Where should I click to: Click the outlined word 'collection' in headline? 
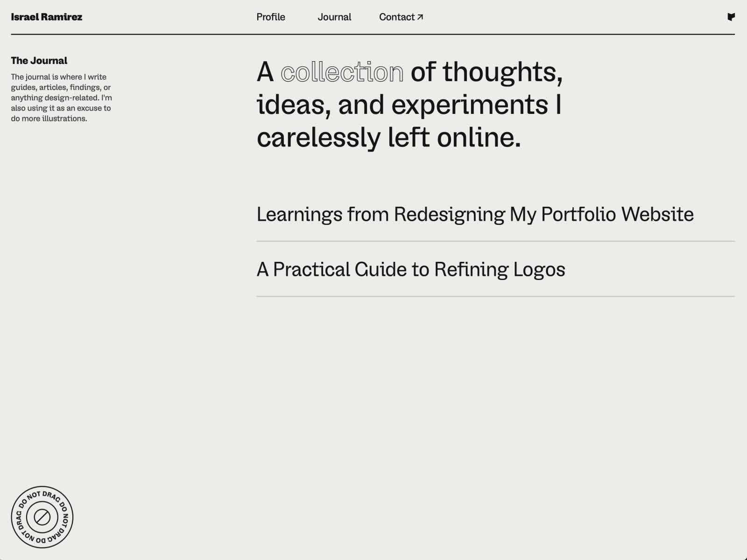click(342, 72)
